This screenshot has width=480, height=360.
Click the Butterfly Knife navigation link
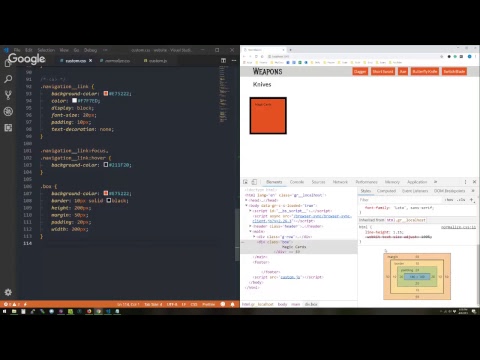pyautogui.click(x=425, y=71)
